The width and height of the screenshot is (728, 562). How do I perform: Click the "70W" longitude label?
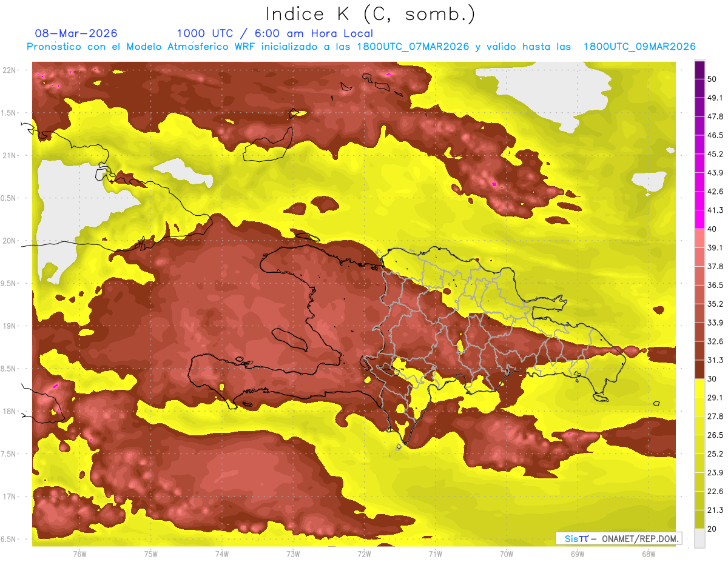(x=507, y=554)
